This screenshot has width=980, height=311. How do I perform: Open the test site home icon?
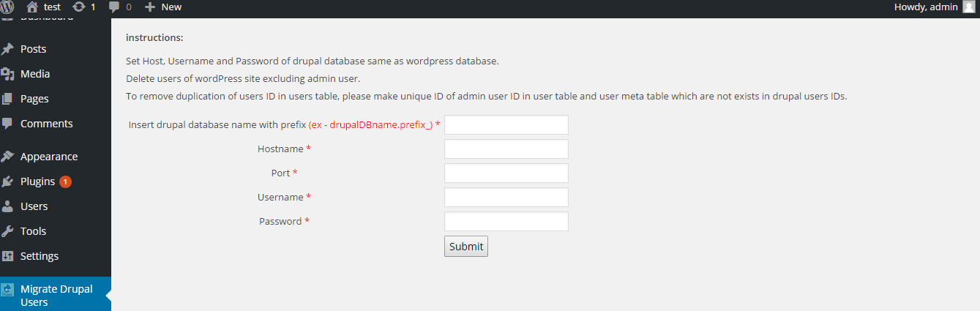pyautogui.click(x=32, y=7)
